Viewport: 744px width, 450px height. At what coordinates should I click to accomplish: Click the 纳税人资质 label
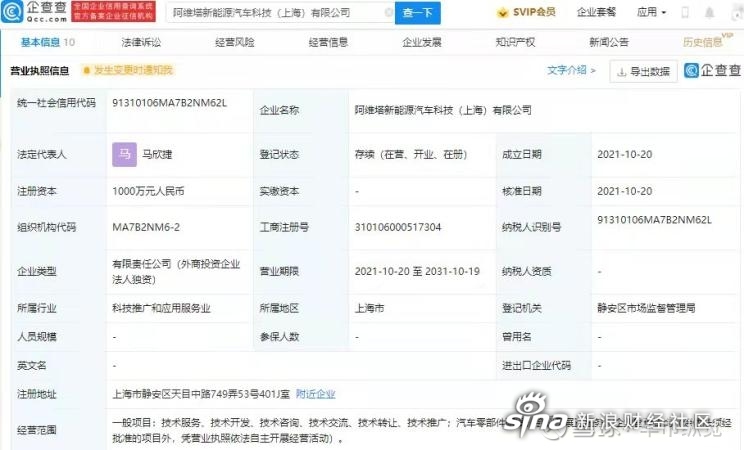point(527,272)
